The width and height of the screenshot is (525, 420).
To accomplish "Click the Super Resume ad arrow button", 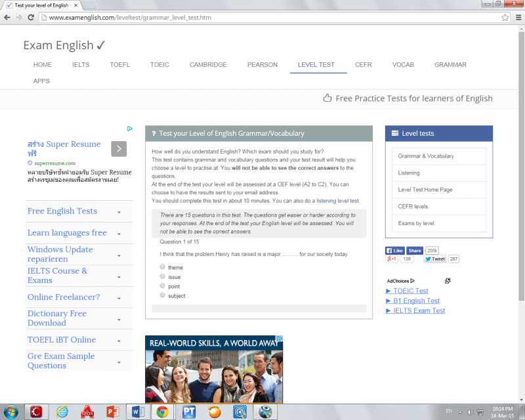I will pyautogui.click(x=119, y=149).
